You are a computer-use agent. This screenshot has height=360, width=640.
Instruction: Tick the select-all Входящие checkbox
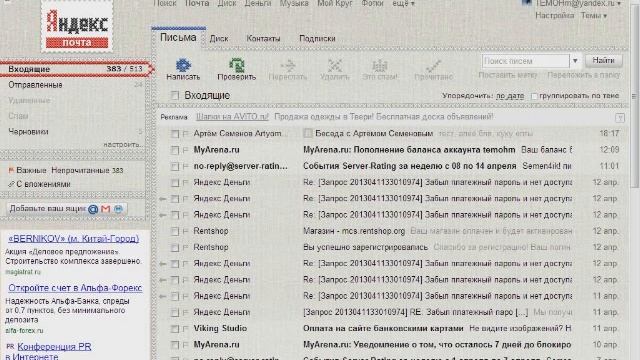175,96
